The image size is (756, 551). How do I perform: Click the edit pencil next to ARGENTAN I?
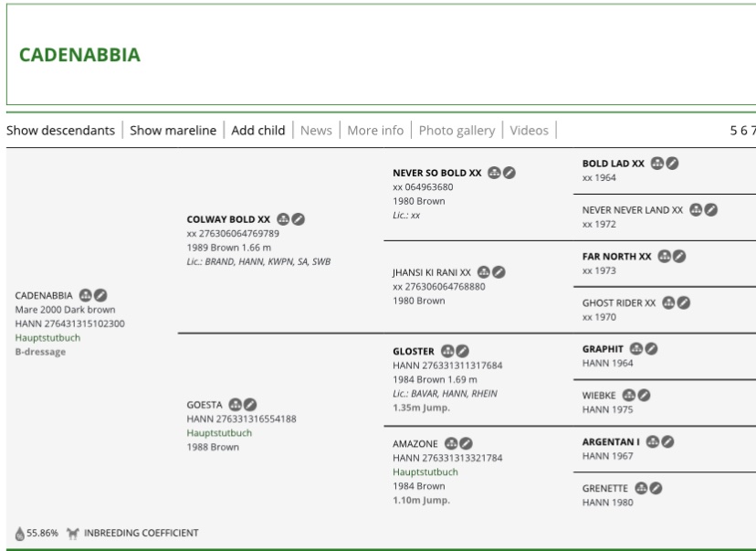[x=668, y=441]
